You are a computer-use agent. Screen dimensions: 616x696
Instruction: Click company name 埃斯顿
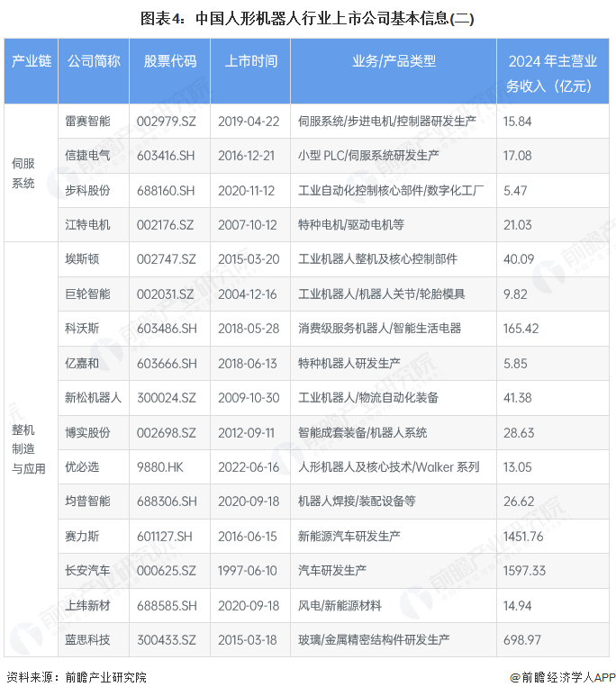[82, 259]
